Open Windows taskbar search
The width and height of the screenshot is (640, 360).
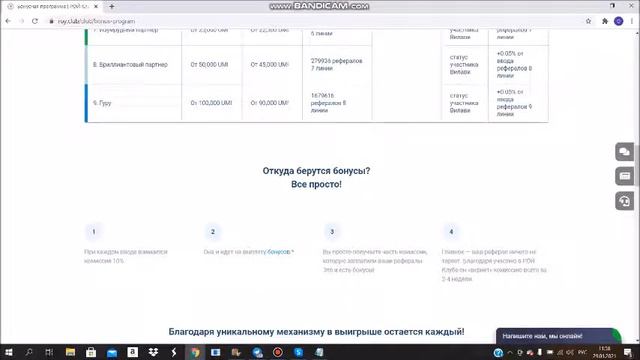29,352
